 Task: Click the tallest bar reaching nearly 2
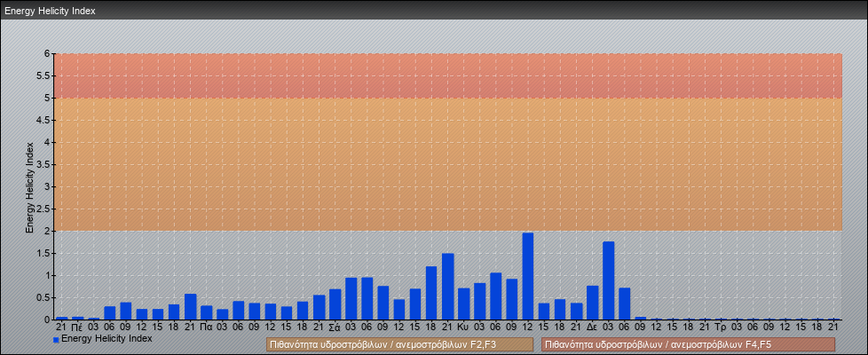pyautogui.click(x=527, y=276)
